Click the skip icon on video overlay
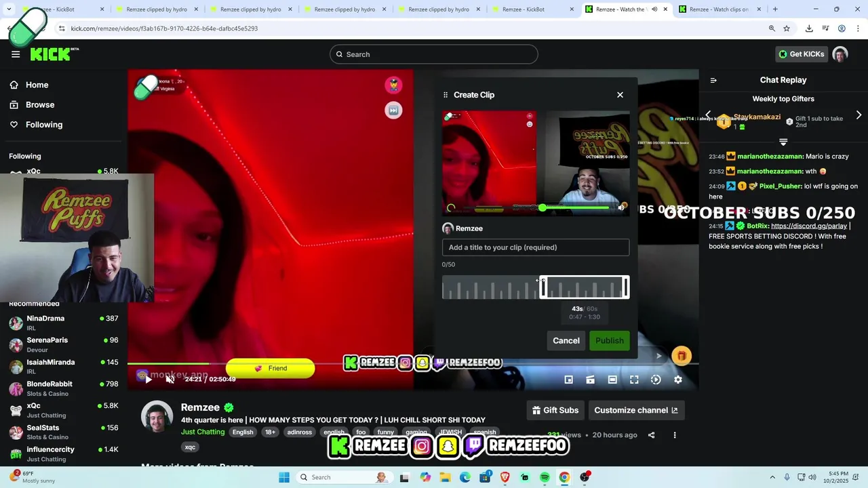 (x=393, y=110)
